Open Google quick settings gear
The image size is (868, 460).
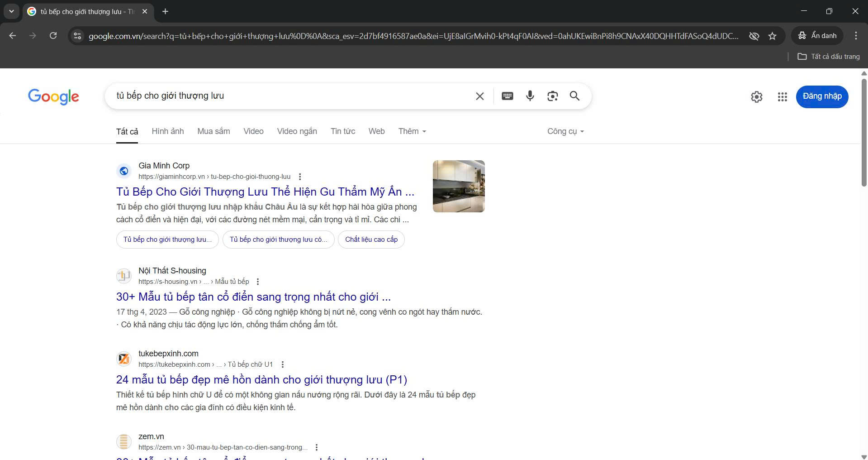click(756, 96)
